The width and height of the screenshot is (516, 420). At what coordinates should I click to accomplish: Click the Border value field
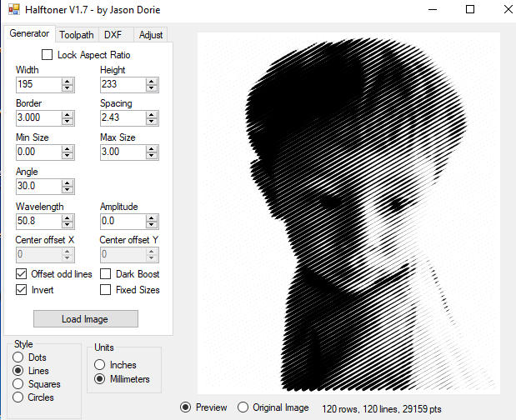tap(38, 118)
